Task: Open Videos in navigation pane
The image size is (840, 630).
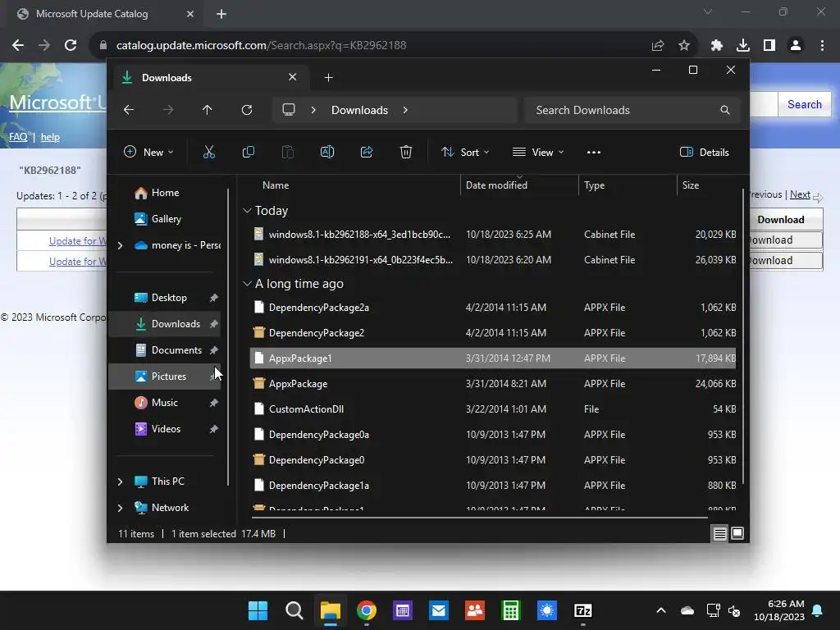Action: (166, 429)
